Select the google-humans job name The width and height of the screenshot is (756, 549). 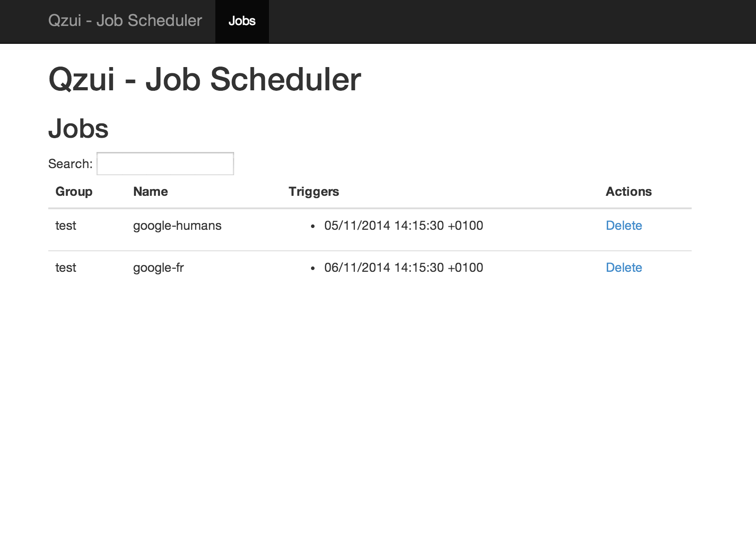pos(177,225)
